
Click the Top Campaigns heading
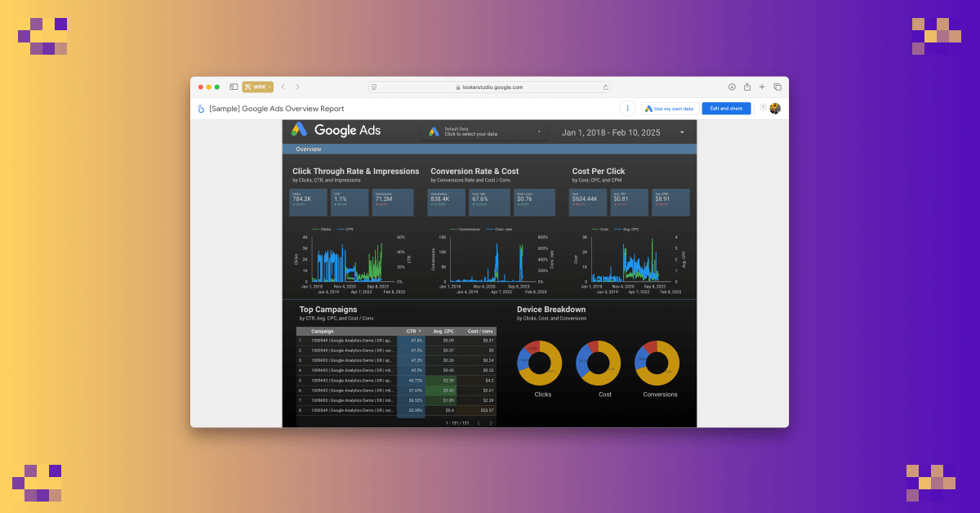tap(327, 310)
